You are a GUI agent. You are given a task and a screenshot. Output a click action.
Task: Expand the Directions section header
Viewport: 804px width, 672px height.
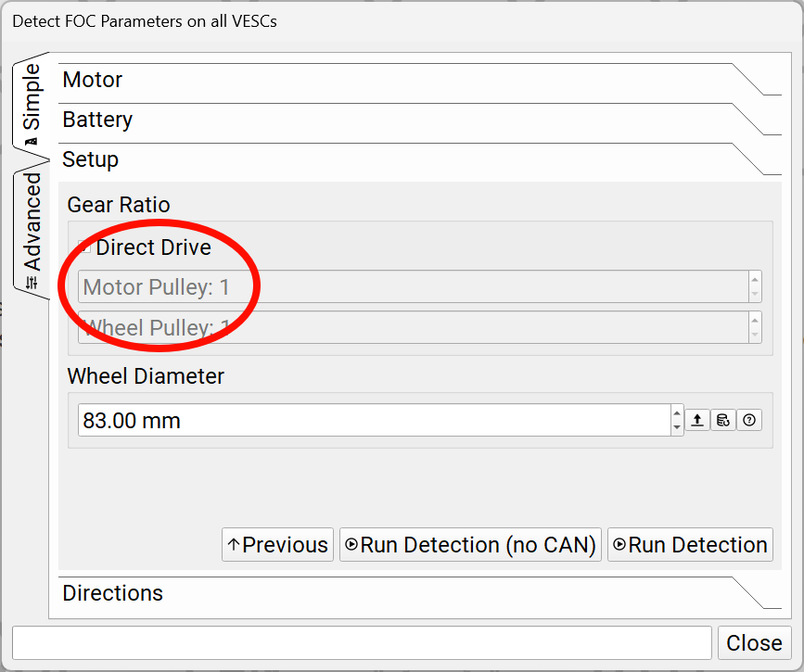[x=419, y=593]
